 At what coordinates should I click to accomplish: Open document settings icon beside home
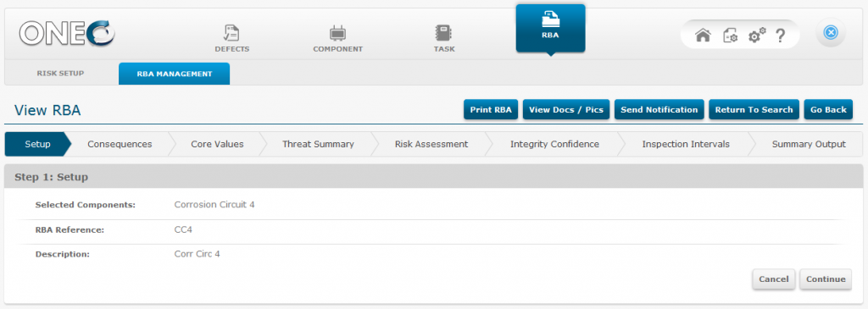730,36
